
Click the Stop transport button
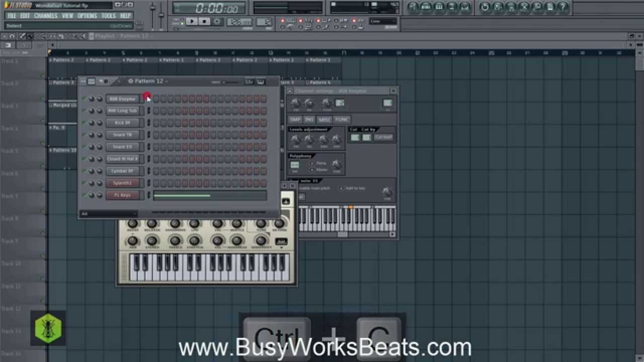(x=204, y=22)
